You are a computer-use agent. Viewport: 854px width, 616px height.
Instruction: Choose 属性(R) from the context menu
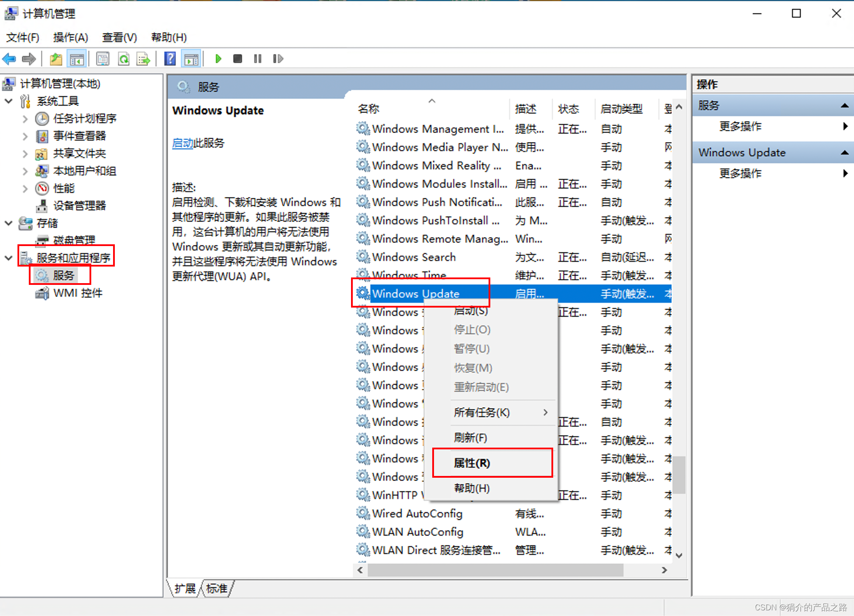tap(472, 463)
